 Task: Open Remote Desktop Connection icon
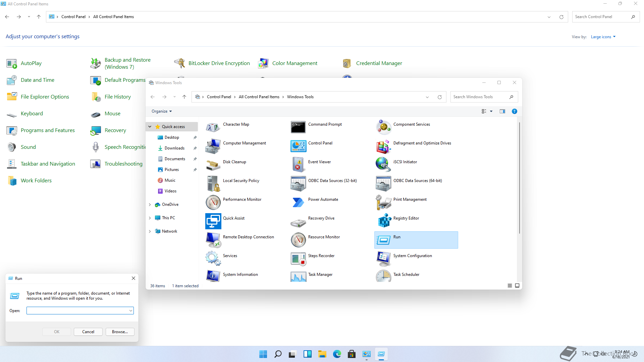click(x=213, y=240)
